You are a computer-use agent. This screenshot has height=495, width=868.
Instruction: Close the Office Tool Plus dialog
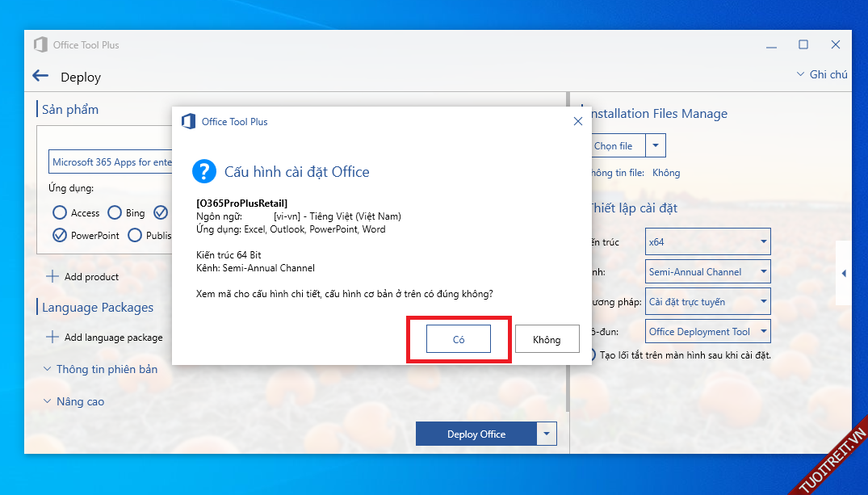point(577,121)
